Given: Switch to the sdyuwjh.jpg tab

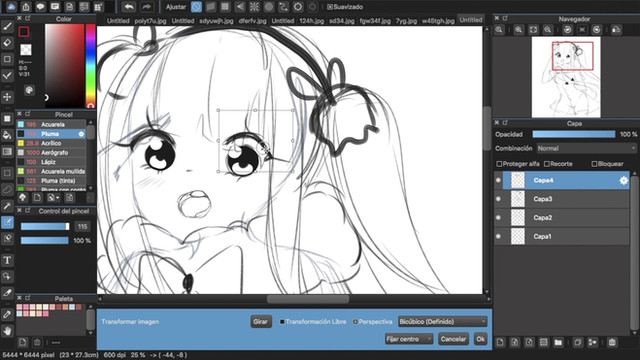Looking at the screenshot, I should coord(216,20).
